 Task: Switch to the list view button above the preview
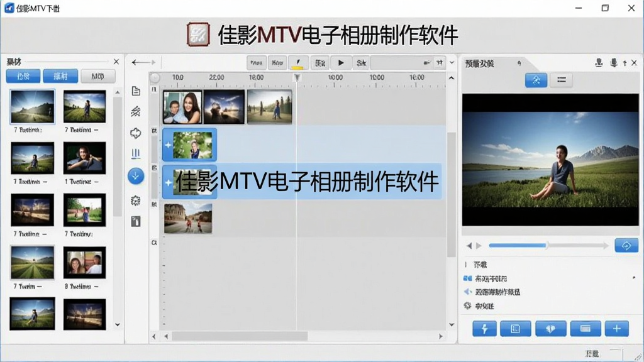[x=562, y=80]
